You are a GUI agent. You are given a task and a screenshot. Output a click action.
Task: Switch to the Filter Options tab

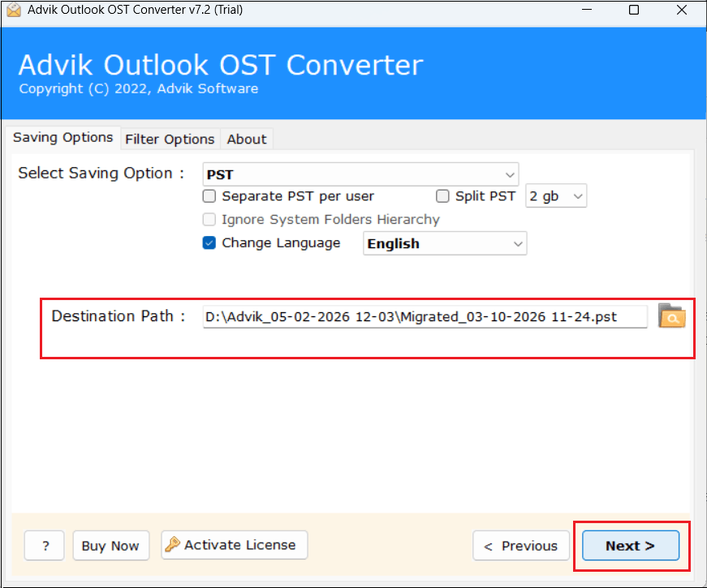pos(170,139)
